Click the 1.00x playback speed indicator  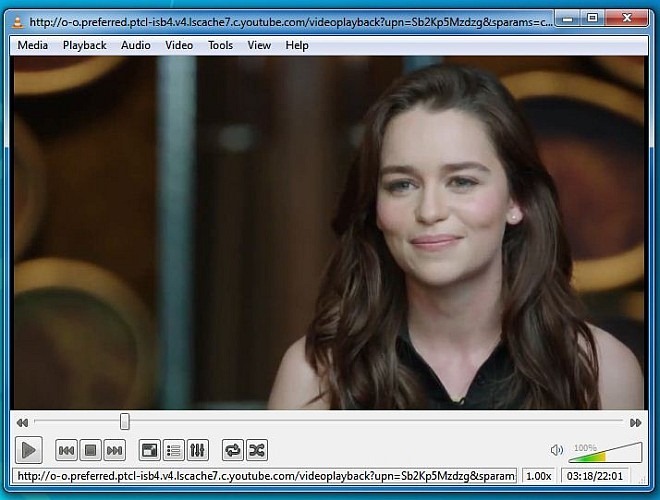(538, 476)
